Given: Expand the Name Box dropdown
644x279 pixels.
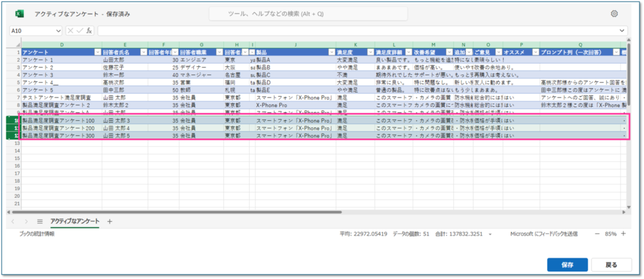Looking at the screenshot, I should tap(58, 30).
